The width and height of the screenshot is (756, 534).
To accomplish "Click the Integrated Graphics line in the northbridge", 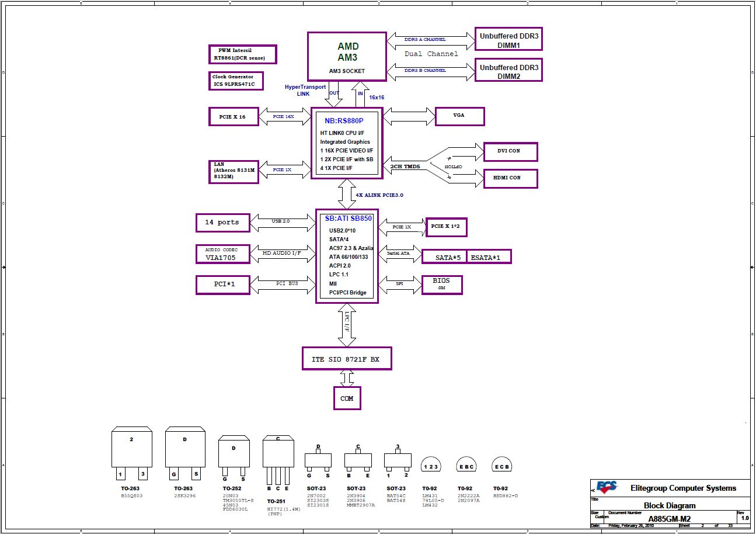I will (x=345, y=142).
